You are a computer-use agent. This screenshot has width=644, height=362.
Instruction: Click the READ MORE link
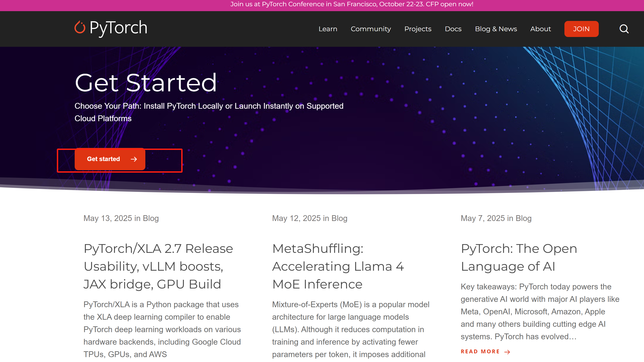[480, 352]
